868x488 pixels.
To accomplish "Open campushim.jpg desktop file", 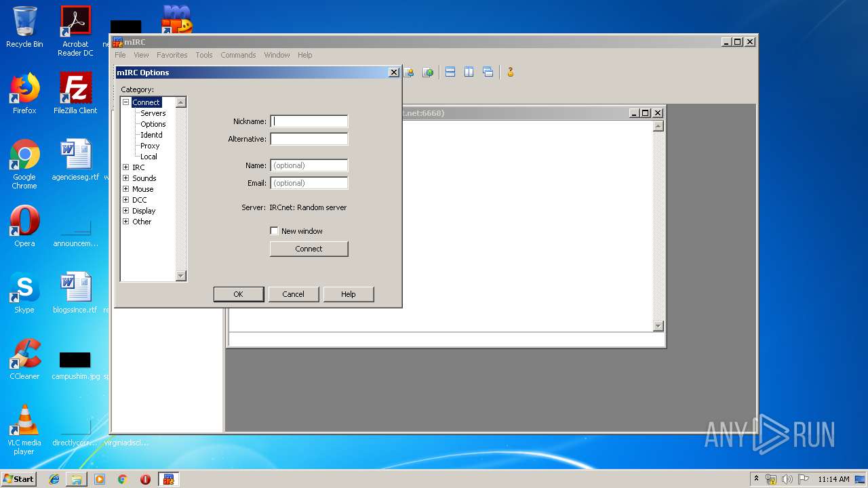I will click(x=75, y=365).
